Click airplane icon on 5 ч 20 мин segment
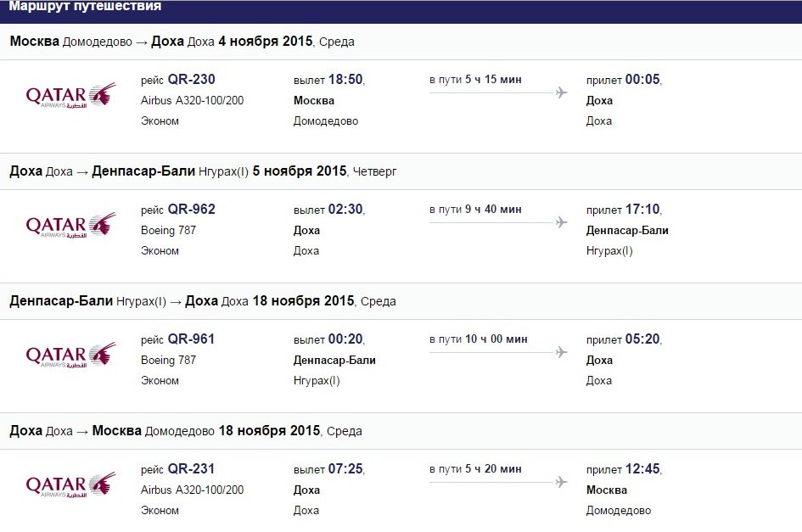 (562, 482)
